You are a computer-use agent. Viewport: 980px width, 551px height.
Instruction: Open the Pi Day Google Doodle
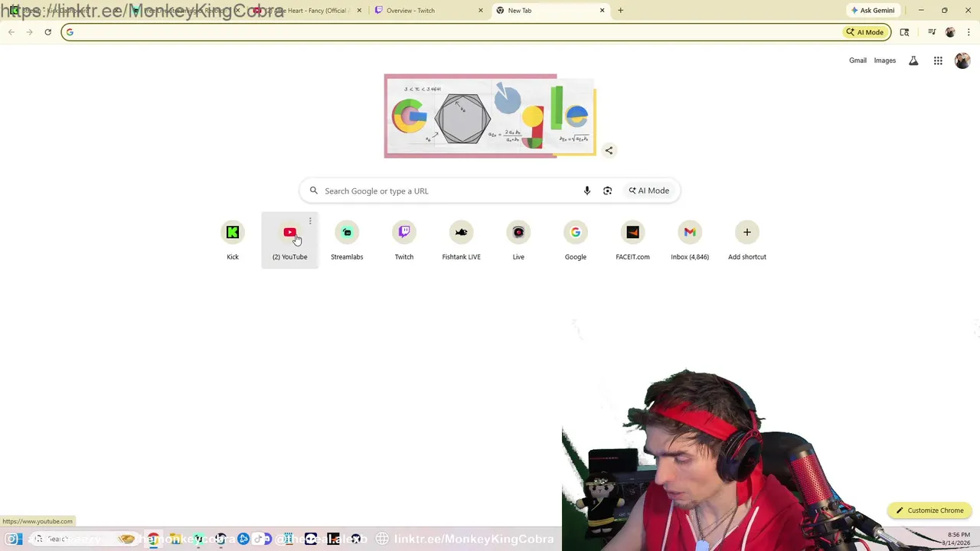490,116
